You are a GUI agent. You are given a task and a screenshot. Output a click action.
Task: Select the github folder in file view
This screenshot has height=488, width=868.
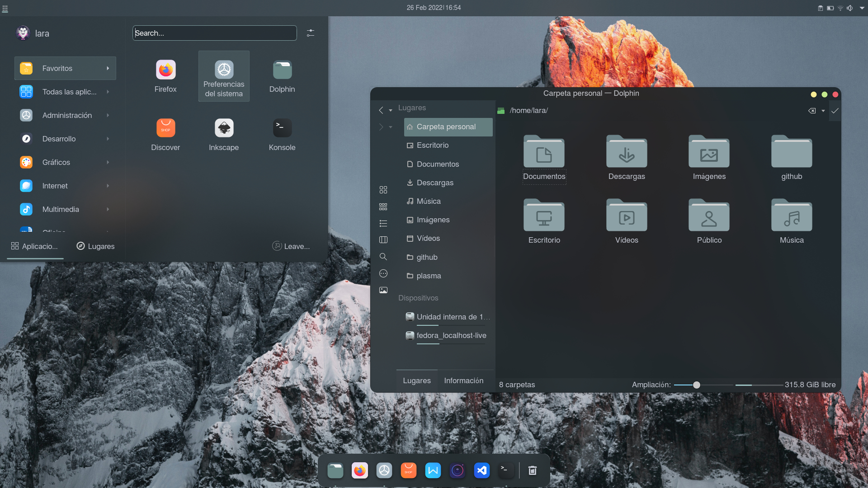click(x=792, y=158)
